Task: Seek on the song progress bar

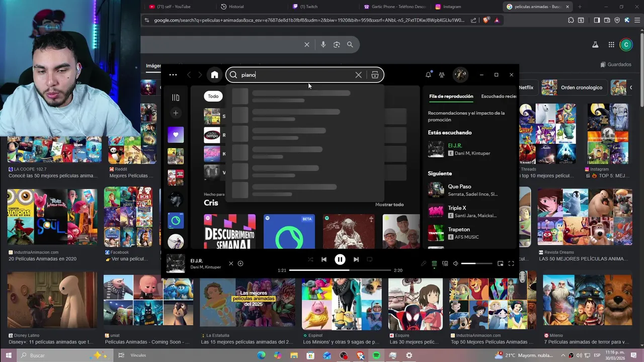Action: click(340, 270)
